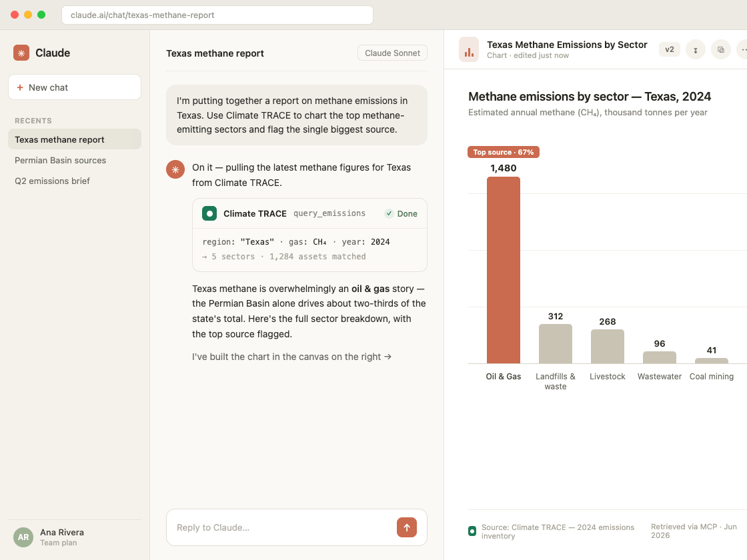Open the Claude Sonnet model selector

pyautogui.click(x=392, y=53)
